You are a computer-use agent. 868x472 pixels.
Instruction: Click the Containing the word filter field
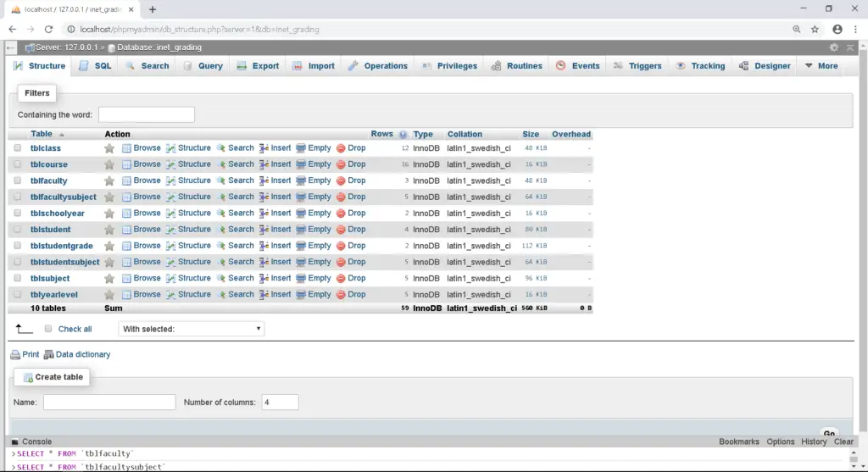(147, 114)
